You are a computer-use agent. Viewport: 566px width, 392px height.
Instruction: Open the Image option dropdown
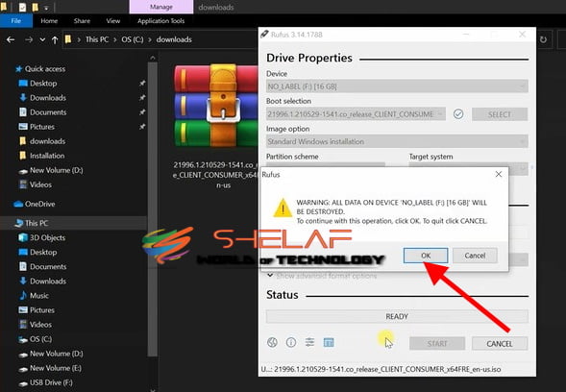[x=397, y=141]
